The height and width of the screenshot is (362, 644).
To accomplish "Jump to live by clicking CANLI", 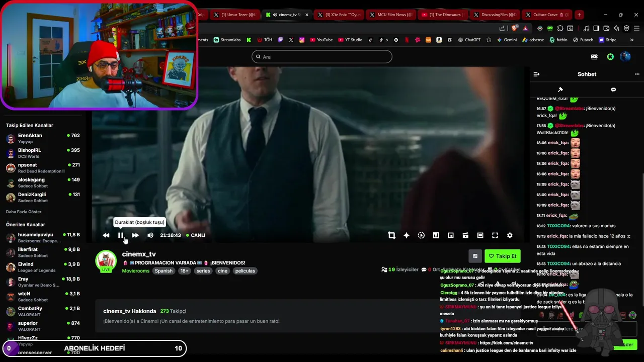I will pos(195,235).
